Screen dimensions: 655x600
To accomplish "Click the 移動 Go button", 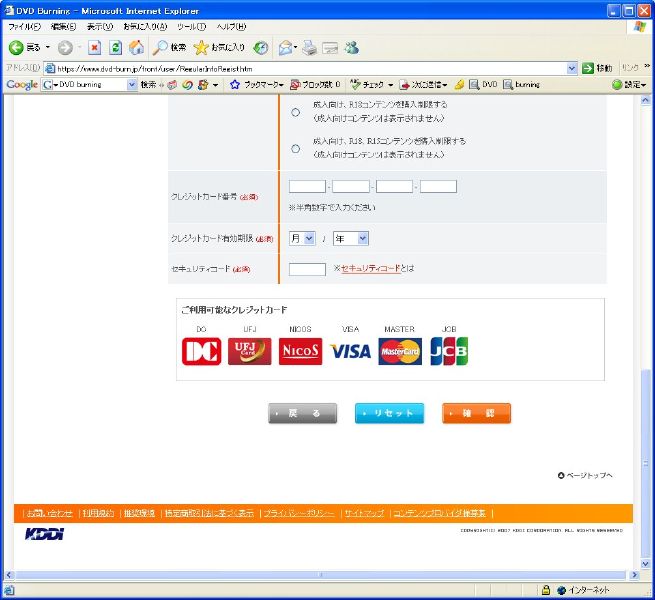I will [597, 68].
